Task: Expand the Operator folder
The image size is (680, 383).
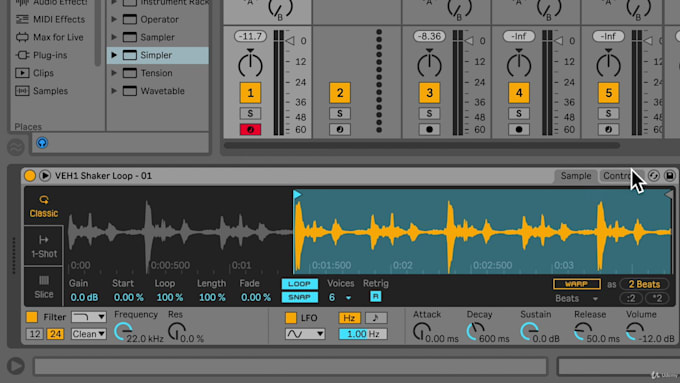Action: coord(114,20)
